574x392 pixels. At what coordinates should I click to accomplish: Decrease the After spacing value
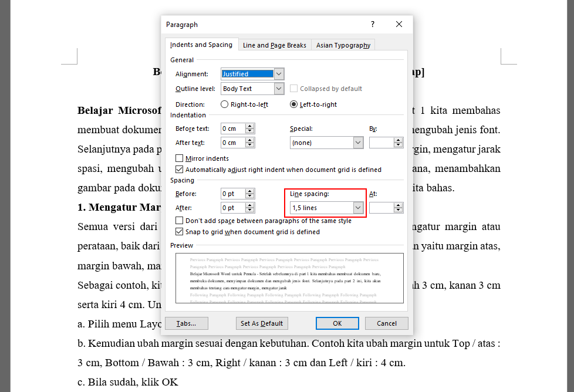tap(250, 210)
